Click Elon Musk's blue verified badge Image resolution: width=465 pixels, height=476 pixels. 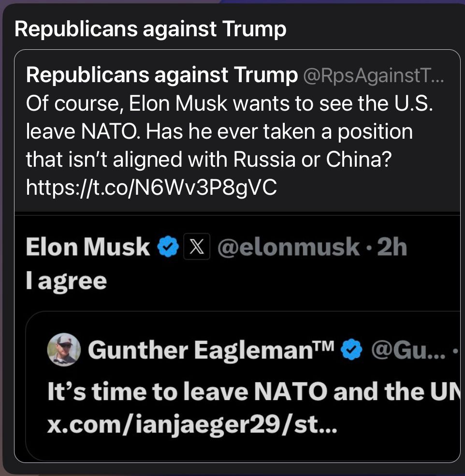coord(168,246)
